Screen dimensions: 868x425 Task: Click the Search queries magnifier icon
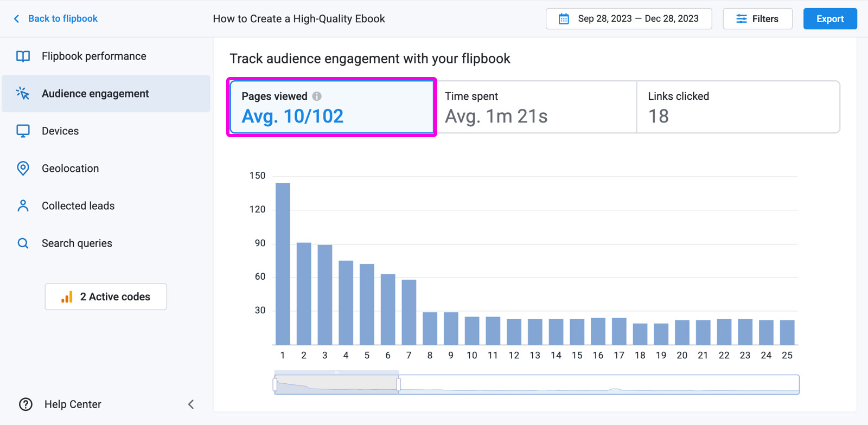pyautogui.click(x=23, y=243)
